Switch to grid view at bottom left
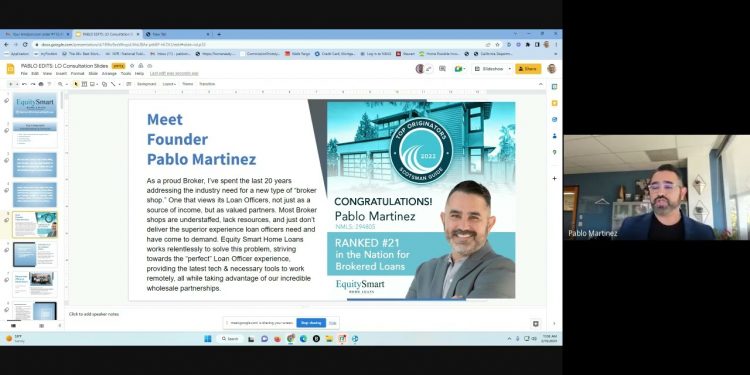The height and width of the screenshot is (375, 750). 42,326
